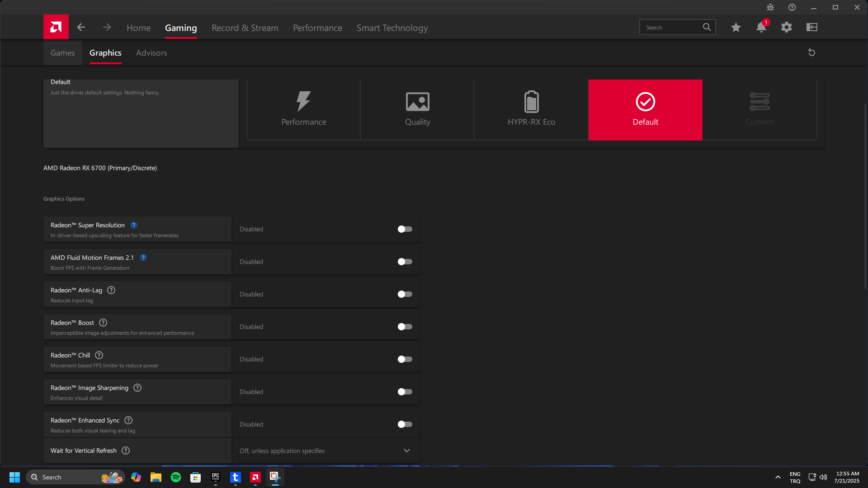
Task: Open the Record & Stream tab
Action: click(245, 28)
